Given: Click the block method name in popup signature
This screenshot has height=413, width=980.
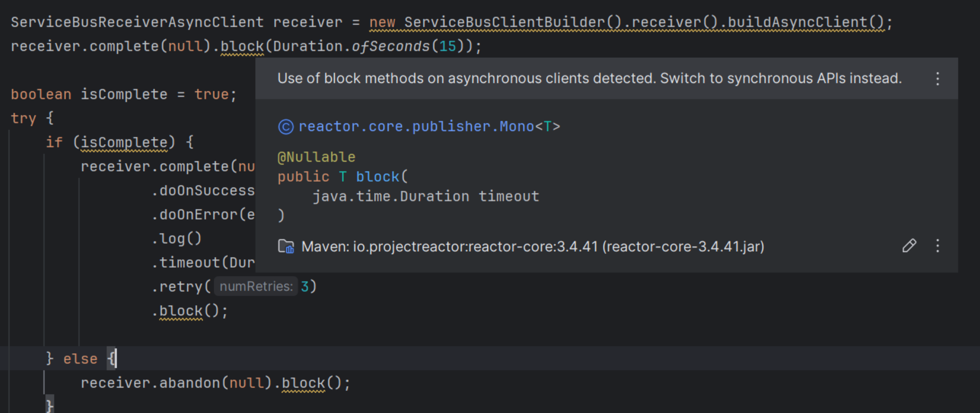Looking at the screenshot, I should pyautogui.click(x=378, y=176).
